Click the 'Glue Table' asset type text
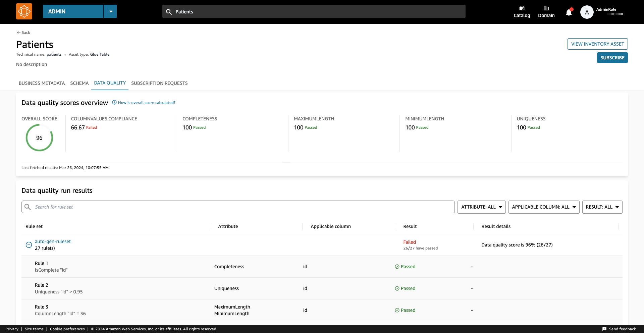This screenshot has height=333, width=644. (100, 54)
